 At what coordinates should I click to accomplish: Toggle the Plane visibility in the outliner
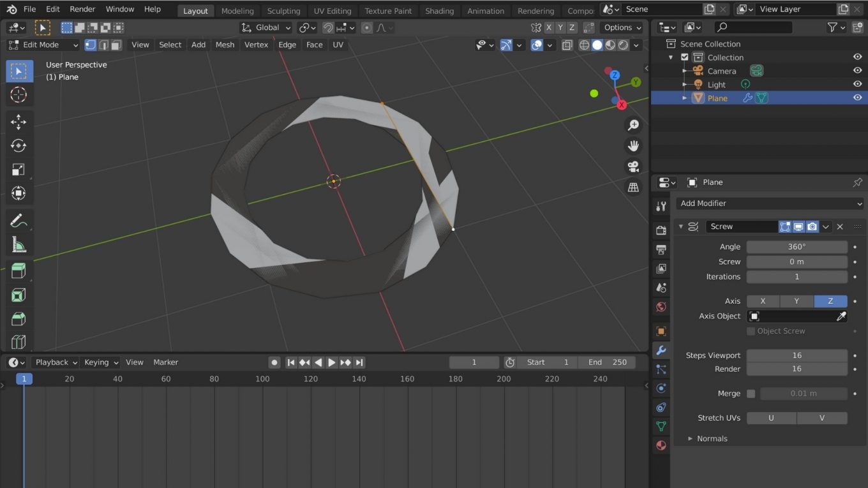click(857, 98)
